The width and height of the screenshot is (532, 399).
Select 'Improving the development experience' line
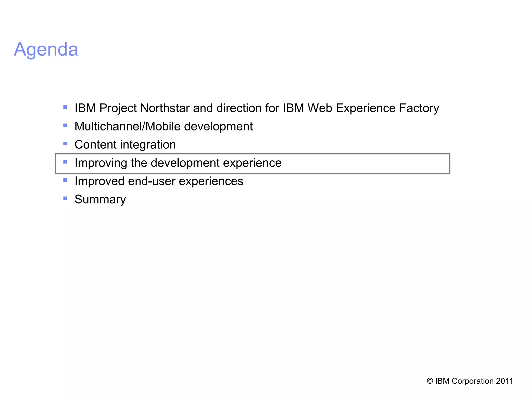tap(178, 163)
